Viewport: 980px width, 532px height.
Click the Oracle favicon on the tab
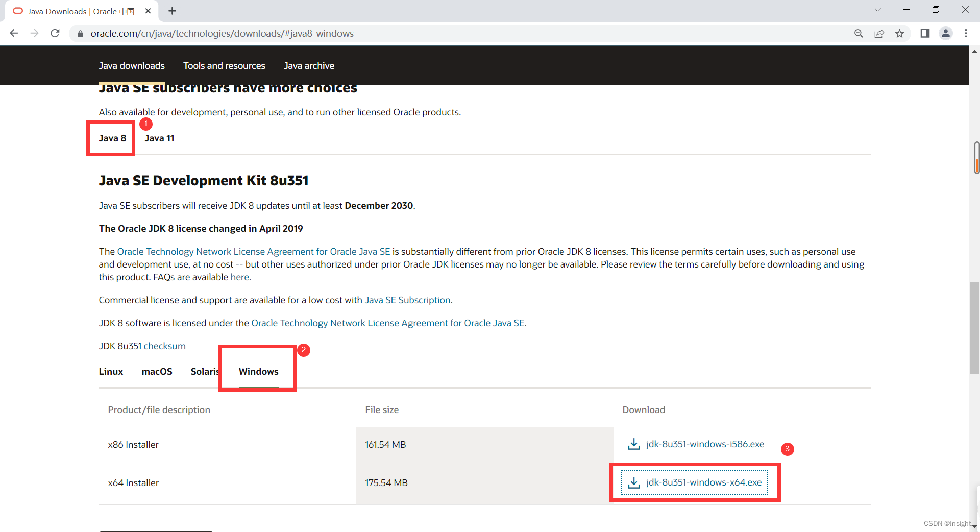[18, 11]
